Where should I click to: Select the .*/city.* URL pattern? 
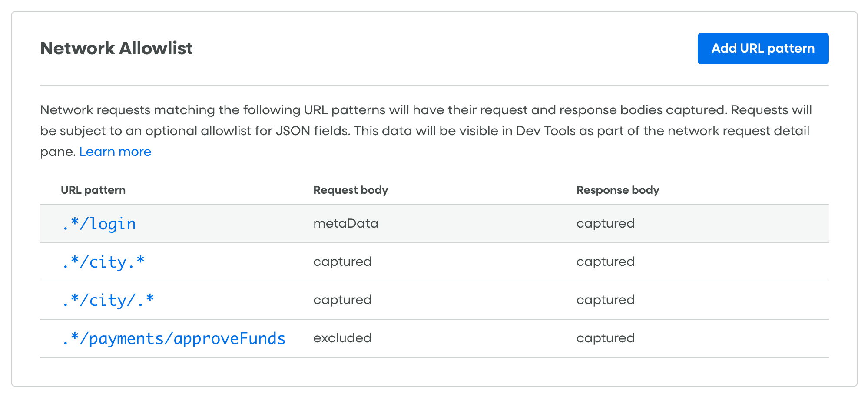point(103,262)
